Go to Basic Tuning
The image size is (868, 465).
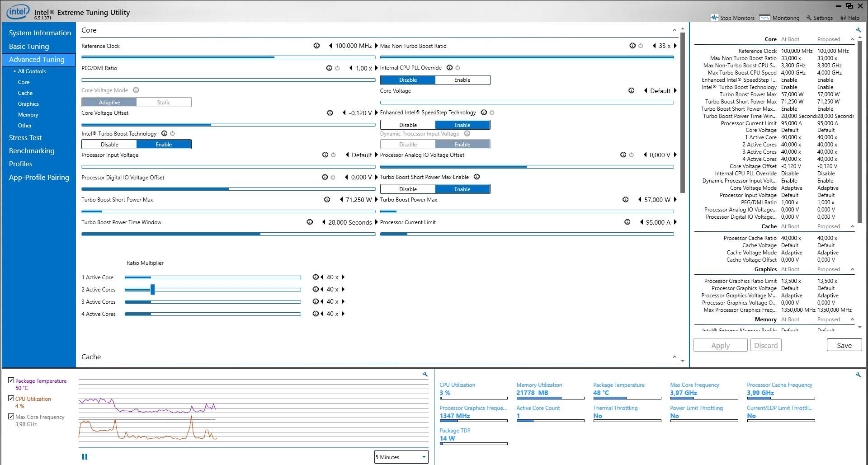click(29, 46)
